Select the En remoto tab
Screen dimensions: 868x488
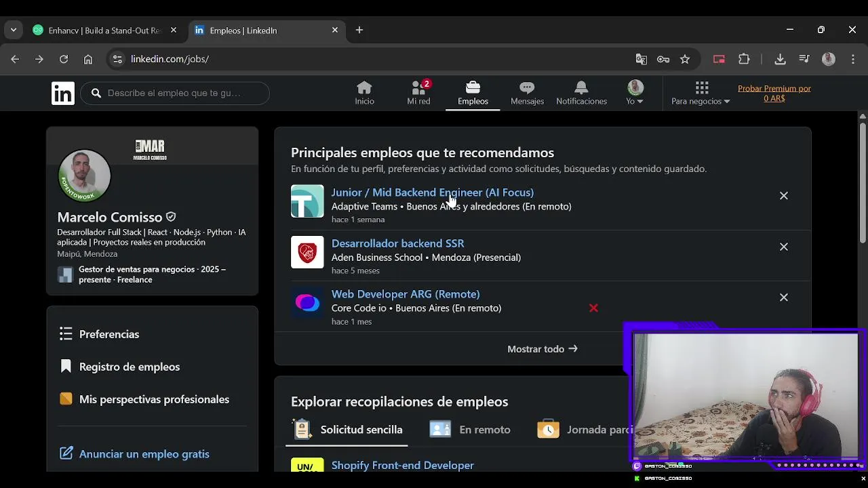point(469,430)
